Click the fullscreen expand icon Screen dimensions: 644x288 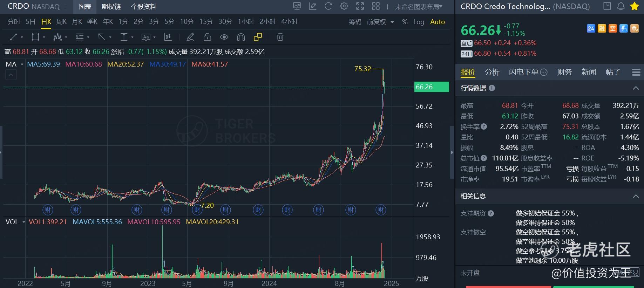360,6
